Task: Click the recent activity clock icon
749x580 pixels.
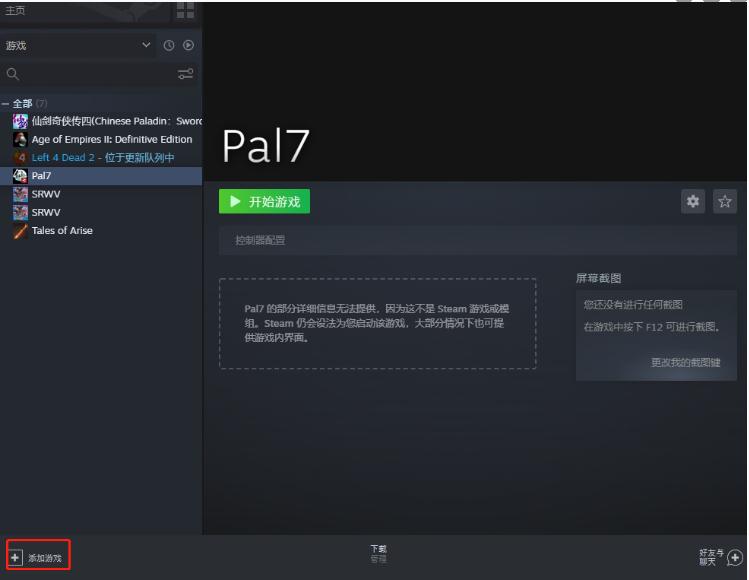Action: (x=169, y=45)
